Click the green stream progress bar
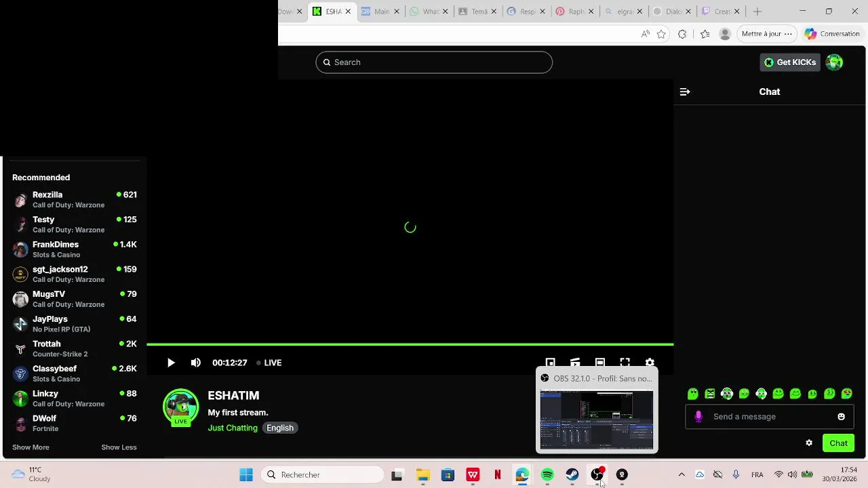 click(x=410, y=344)
